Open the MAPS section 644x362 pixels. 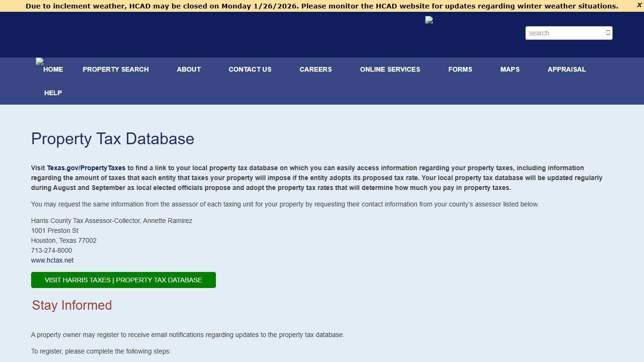tap(510, 69)
